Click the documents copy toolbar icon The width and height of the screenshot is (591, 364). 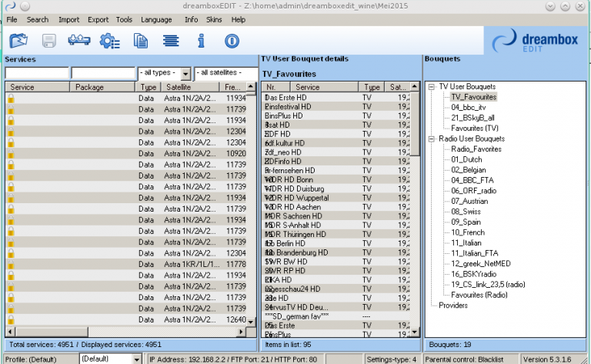(141, 41)
